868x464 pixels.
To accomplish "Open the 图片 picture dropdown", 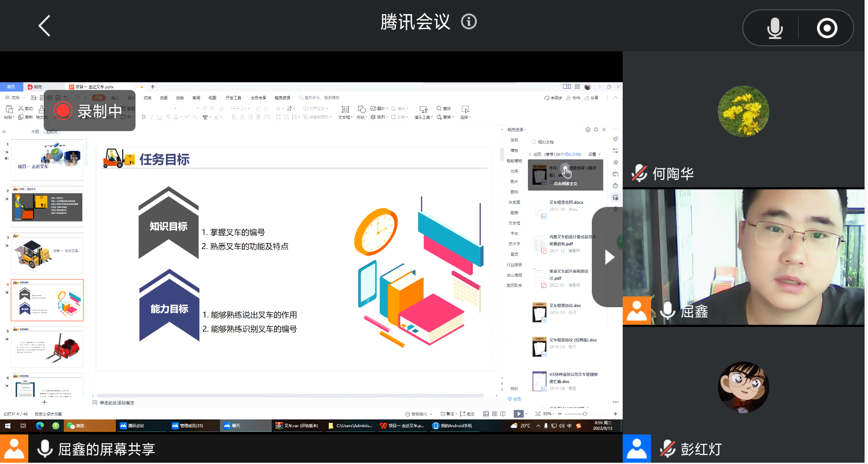I will pos(379,108).
